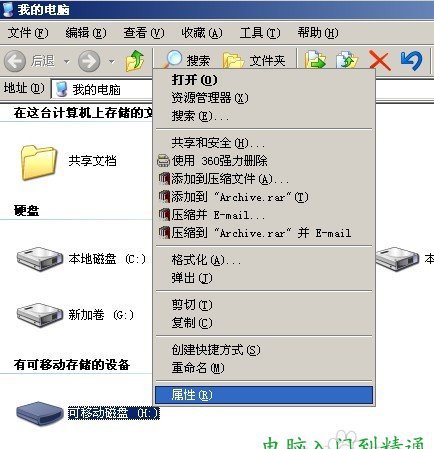Image resolution: width=434 pixels, height=449 pixels.
Task: Click the Up folder toolbar icon
Action: 135,61
